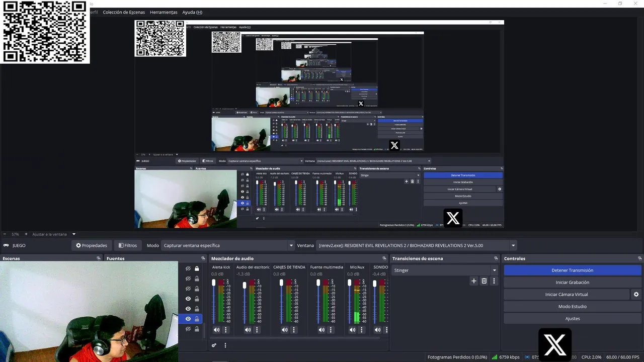644x362 pixels.
Task: Mute the CANJES DE TIENDA channel
Action: pyautogui.click(x=284, y=330)
